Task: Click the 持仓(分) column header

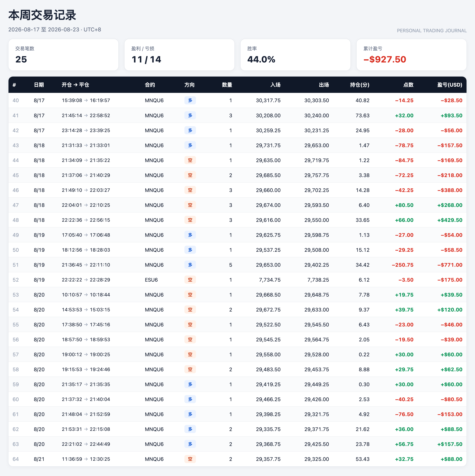Action: click(359, 85)
